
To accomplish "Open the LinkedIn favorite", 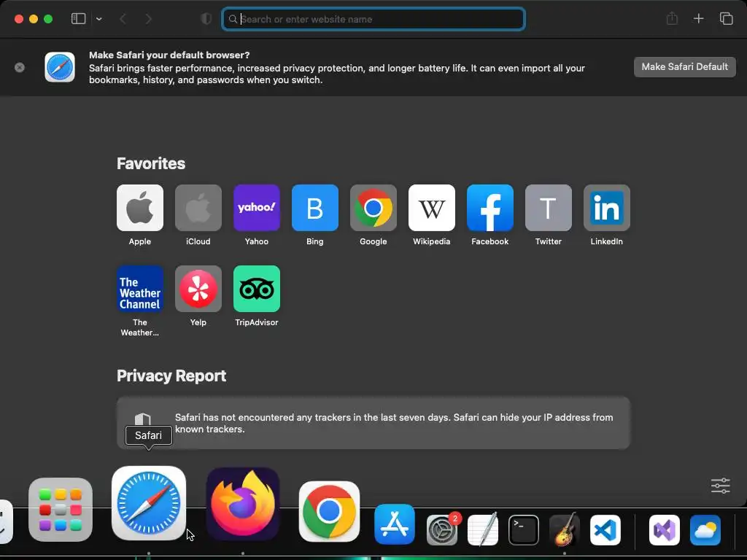I will point(607,208).
